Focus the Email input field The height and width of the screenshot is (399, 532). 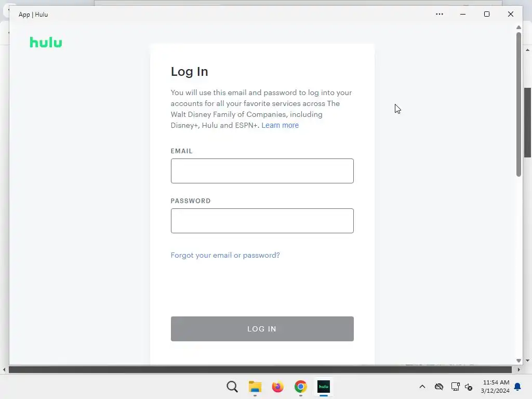262,171
